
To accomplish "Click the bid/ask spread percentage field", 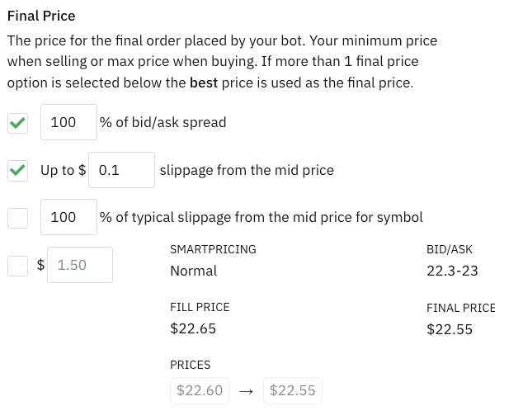I will [68, 122].
